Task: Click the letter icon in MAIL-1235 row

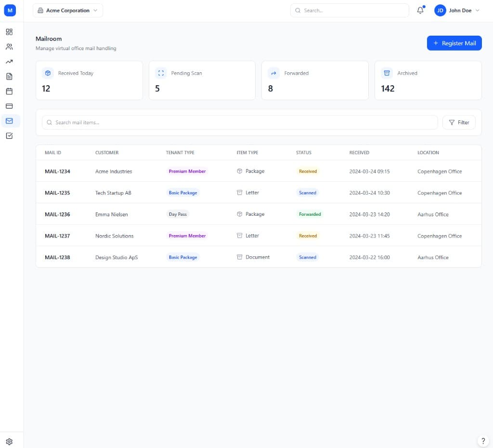Action: [240, 193]
